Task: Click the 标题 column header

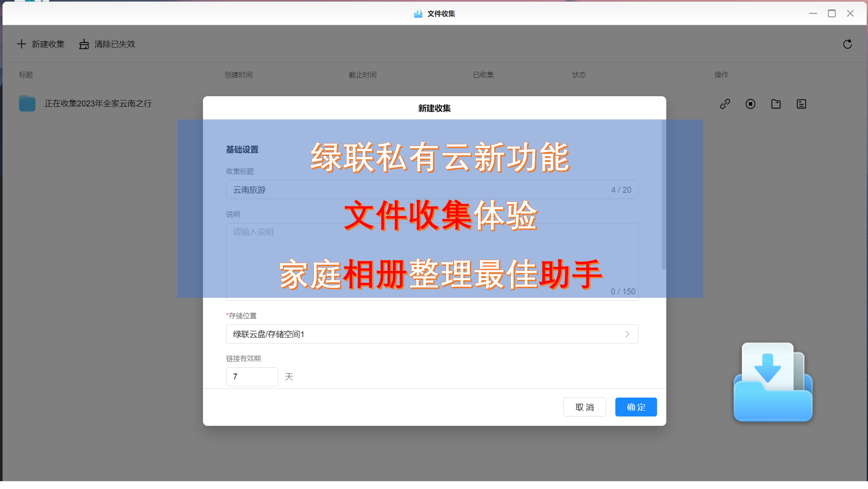Action: 26,75
